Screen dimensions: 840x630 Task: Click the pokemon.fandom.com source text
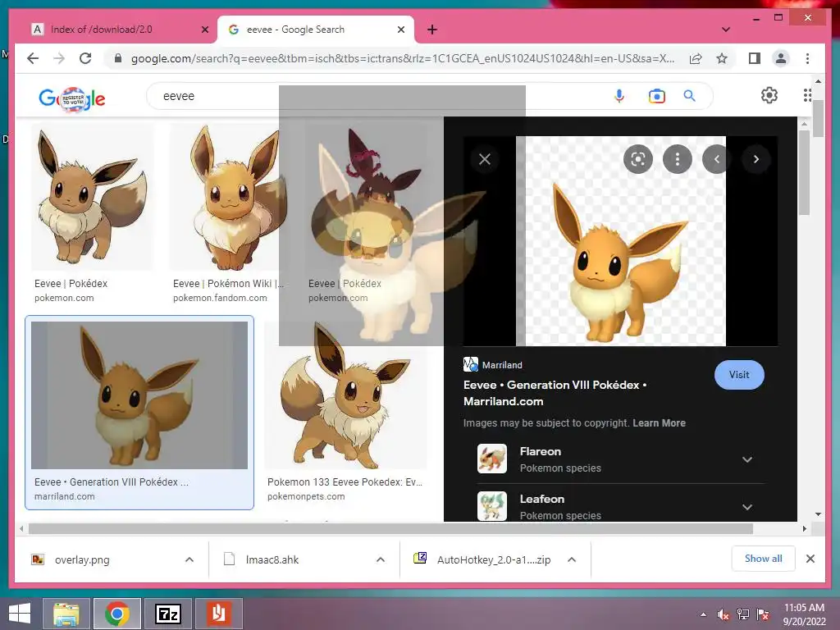tap(220, 298)
